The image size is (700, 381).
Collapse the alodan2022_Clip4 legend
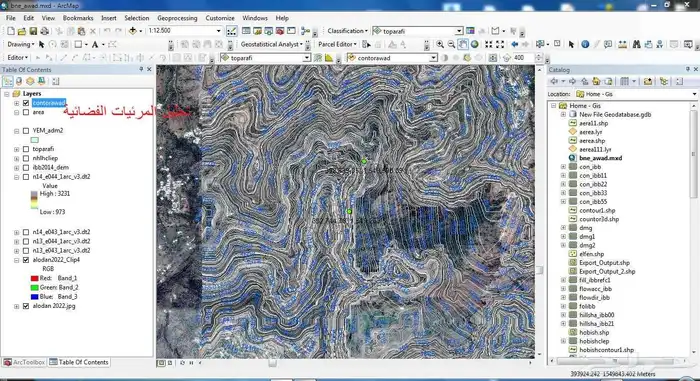click(x=17, y=260)
